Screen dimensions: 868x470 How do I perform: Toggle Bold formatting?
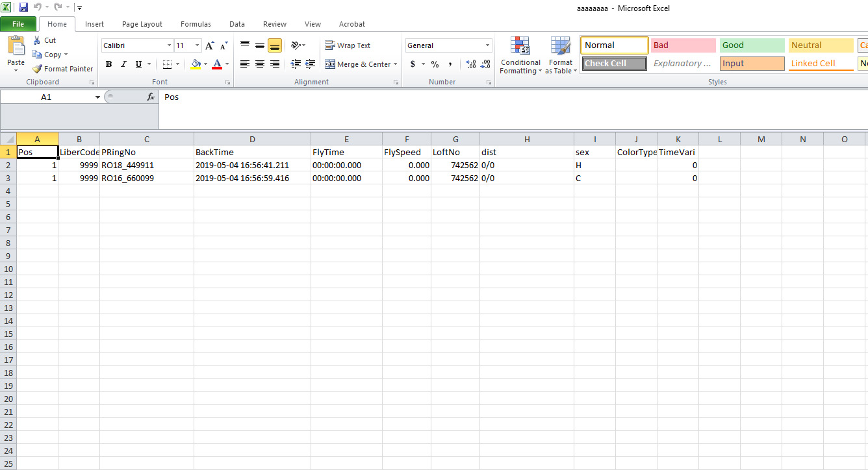coord(108,64)
